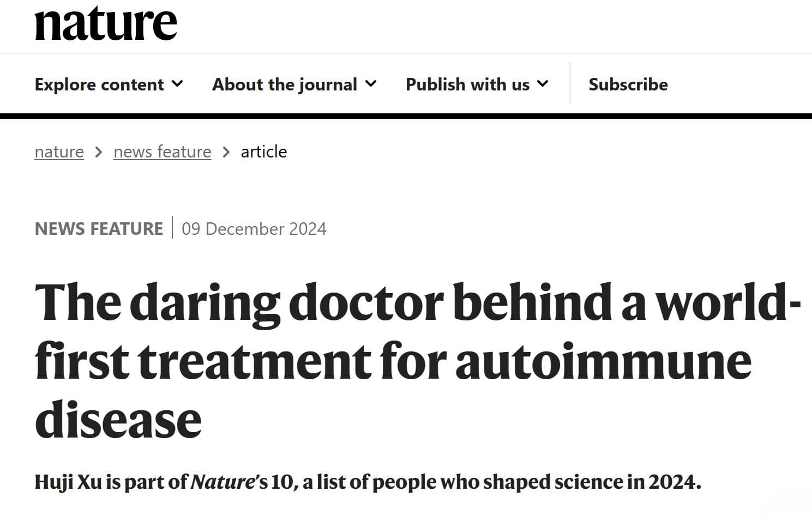
Task: Click the thick black bar under navigation
Action: tap(406, 116)
